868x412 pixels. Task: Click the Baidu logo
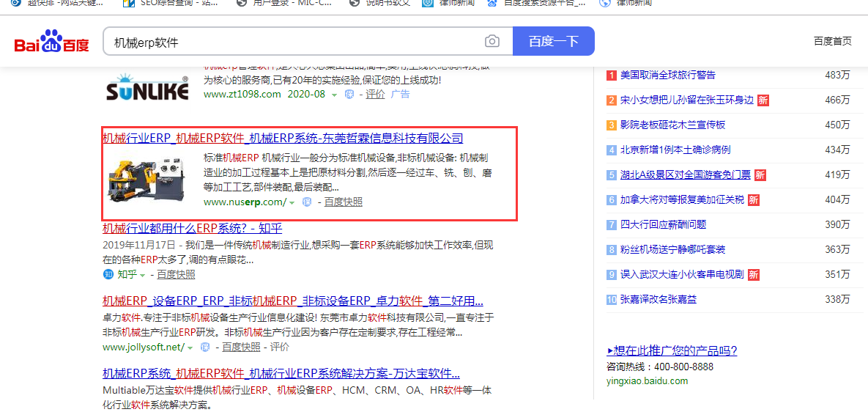[x=51, y=43]
